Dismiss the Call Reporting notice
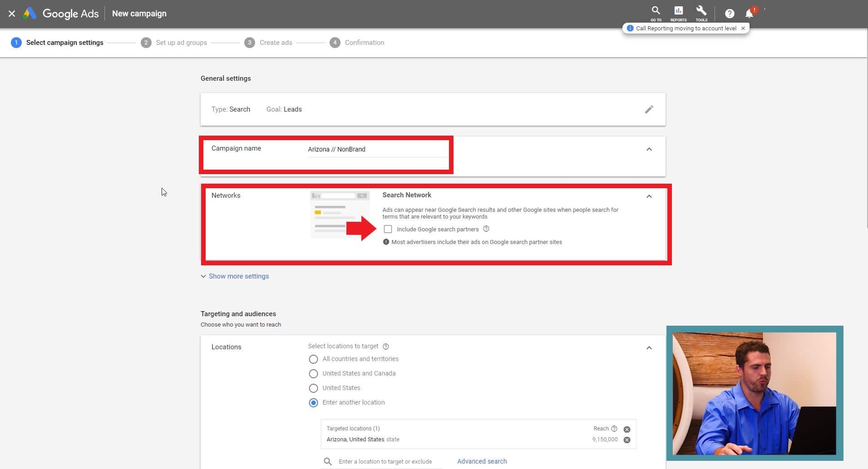Viewport: 868px width, 469px height. pyautogui.click(x=743, y=28)
